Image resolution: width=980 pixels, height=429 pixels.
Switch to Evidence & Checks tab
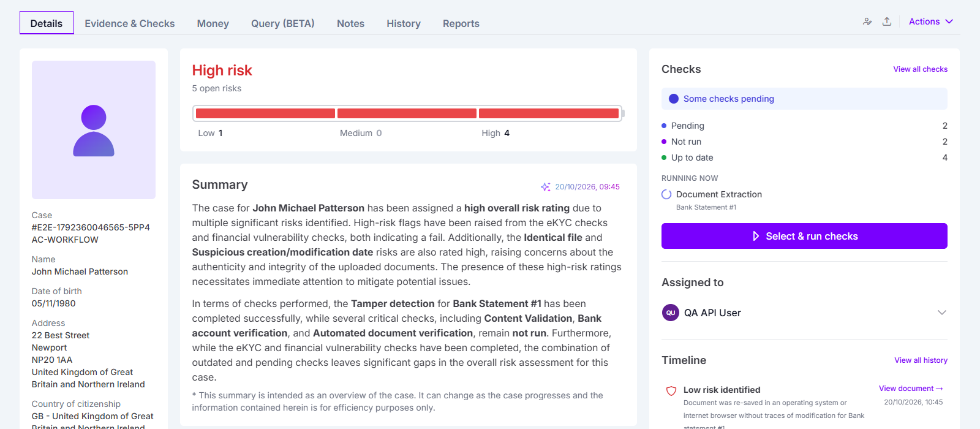[130, 23]
